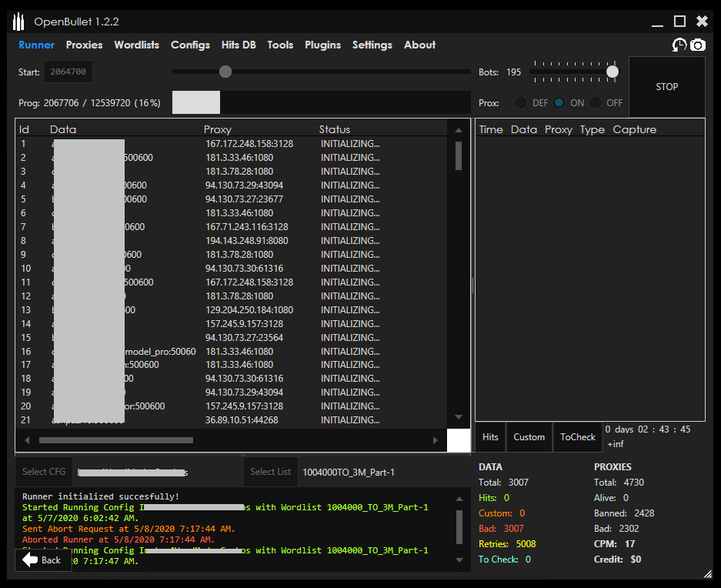Click Select CFG to choose a config
The height and width of the screenshot is (588, 721).
(44, 471)
